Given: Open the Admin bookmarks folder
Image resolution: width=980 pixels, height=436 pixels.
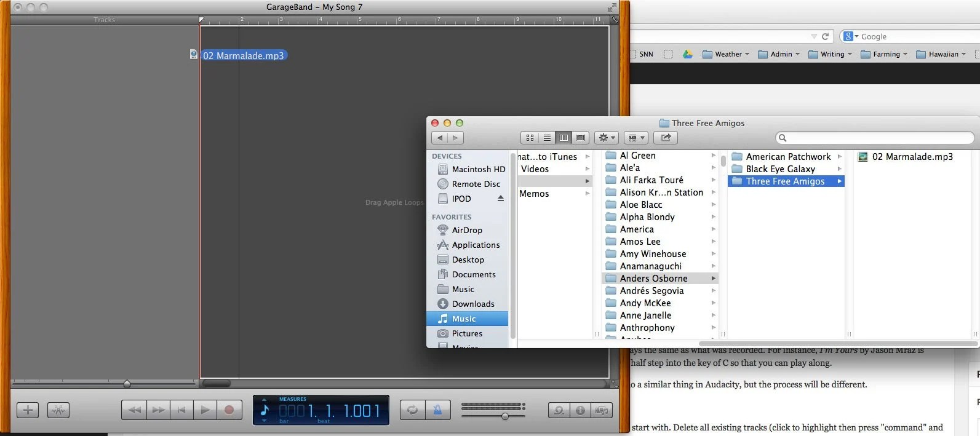Looking at the screenshot, I should 779,54.
